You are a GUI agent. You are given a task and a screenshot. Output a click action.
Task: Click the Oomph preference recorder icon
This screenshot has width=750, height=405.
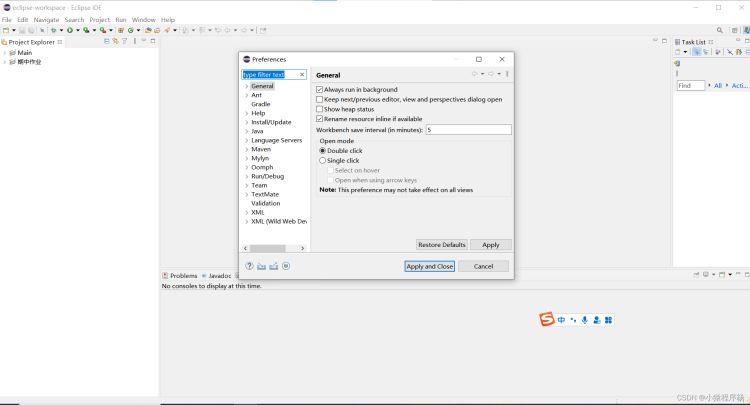(x=286, y=266)
